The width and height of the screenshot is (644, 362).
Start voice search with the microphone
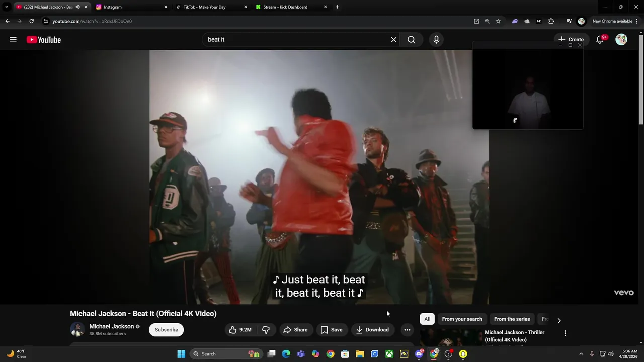[436, 40]
